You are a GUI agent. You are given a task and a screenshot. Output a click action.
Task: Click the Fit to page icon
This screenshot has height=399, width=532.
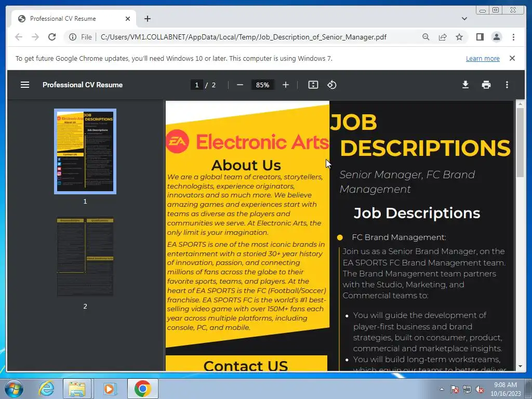(313, 85)
